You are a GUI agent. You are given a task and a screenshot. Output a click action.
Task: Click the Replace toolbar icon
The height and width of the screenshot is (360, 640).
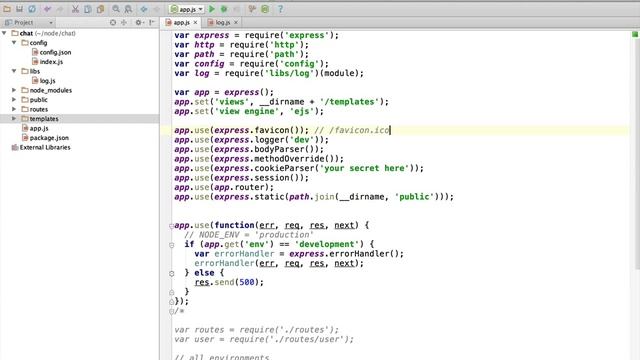(x=128, y=9)
